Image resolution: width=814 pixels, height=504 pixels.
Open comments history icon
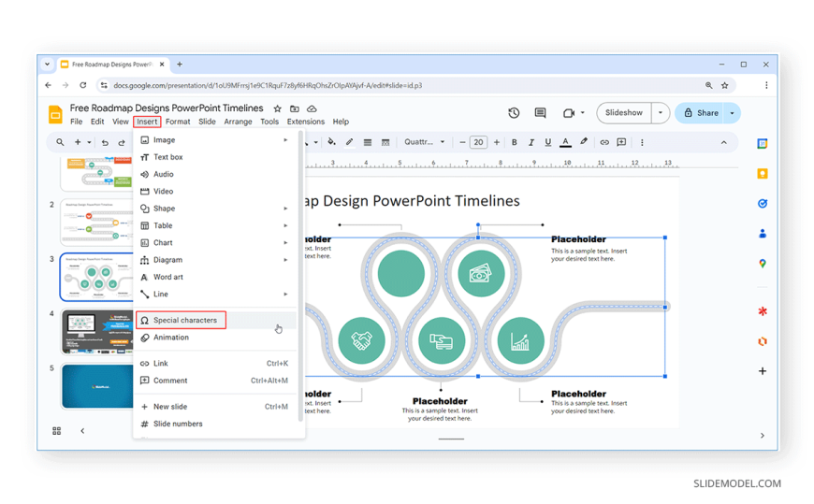tap(541, 112)
